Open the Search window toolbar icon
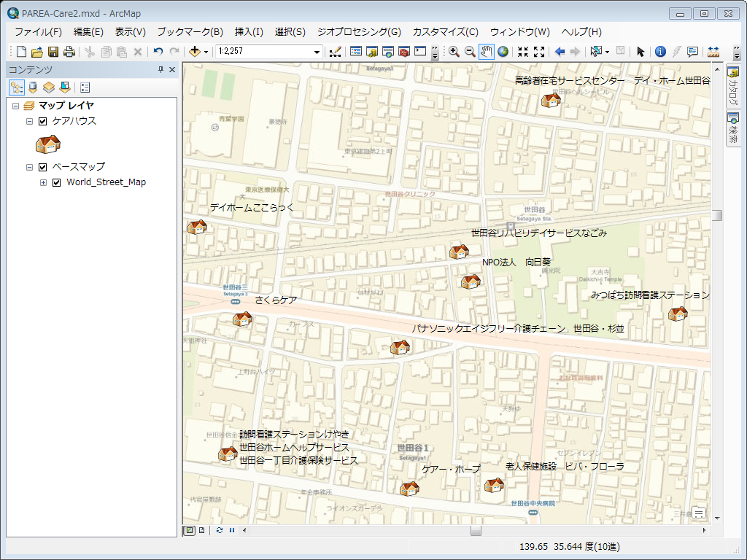The image size is (747, 560). click(388, 52)
